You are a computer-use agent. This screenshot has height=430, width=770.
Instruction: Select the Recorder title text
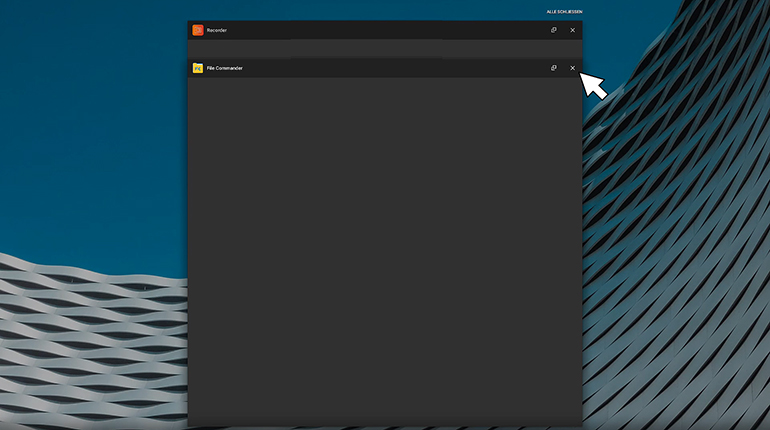tap(217, 30)
